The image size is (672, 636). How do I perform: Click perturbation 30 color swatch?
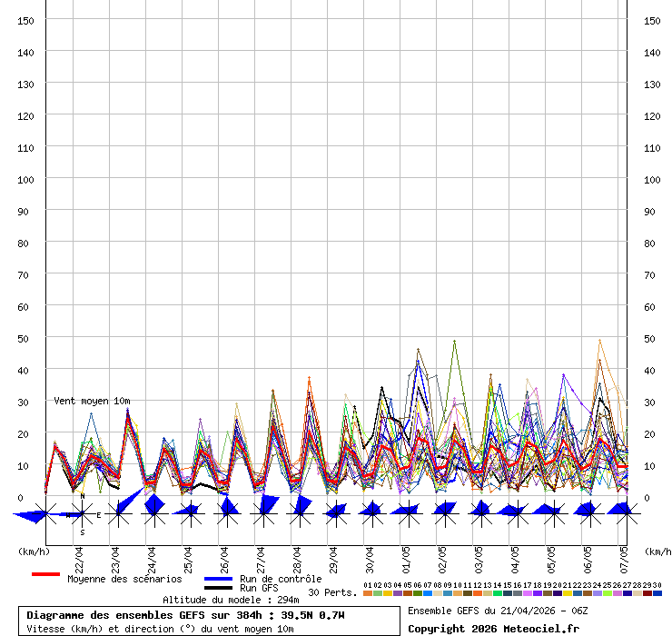tap(657, 593)
